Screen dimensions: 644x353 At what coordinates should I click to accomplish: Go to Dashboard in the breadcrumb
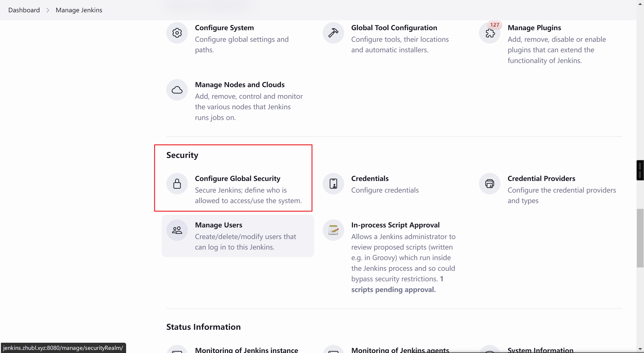pyautogui.click(x=24, y=10)
